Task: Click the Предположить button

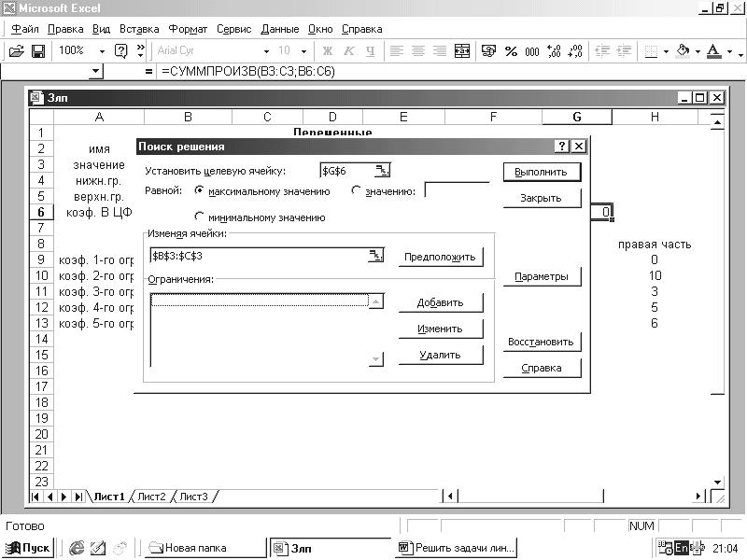Action: click(x=440, y=257)
